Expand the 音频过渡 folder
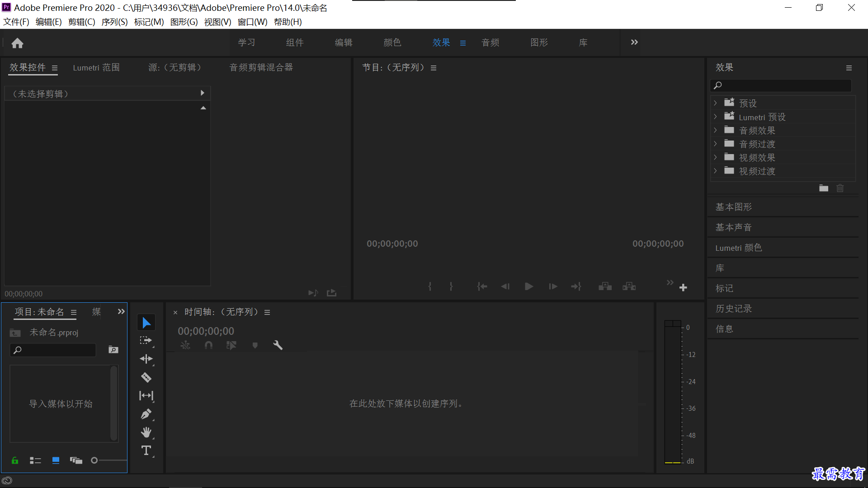This screenshot has width=868, height=488. tap(715, 144)
